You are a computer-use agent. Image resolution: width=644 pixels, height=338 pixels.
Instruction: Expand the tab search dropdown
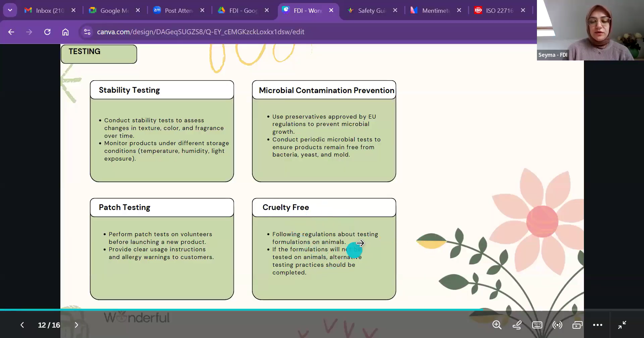[x=10, y=10]
